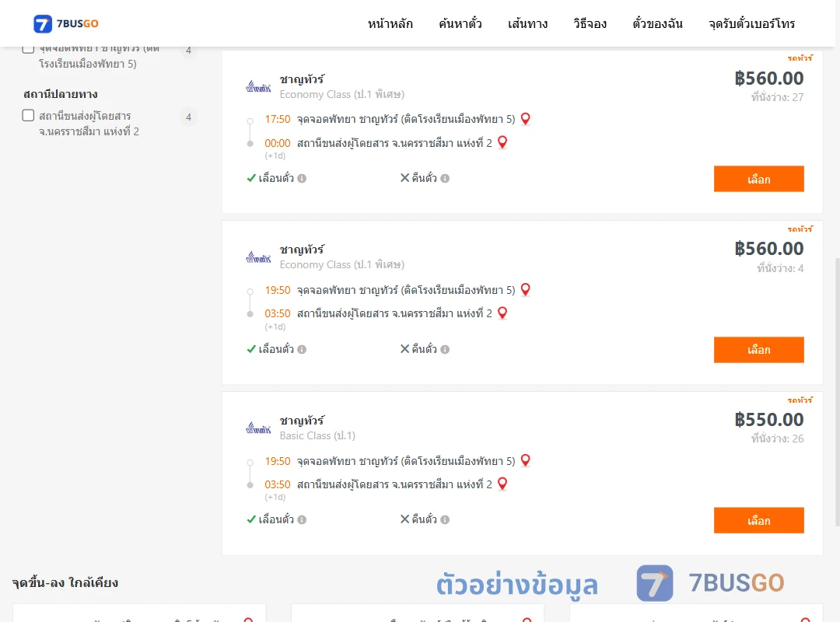Click ชาญทัวร์ operator logo in Basic Class card
Viewport: 840px width, 622px height.
pos(258,428)
